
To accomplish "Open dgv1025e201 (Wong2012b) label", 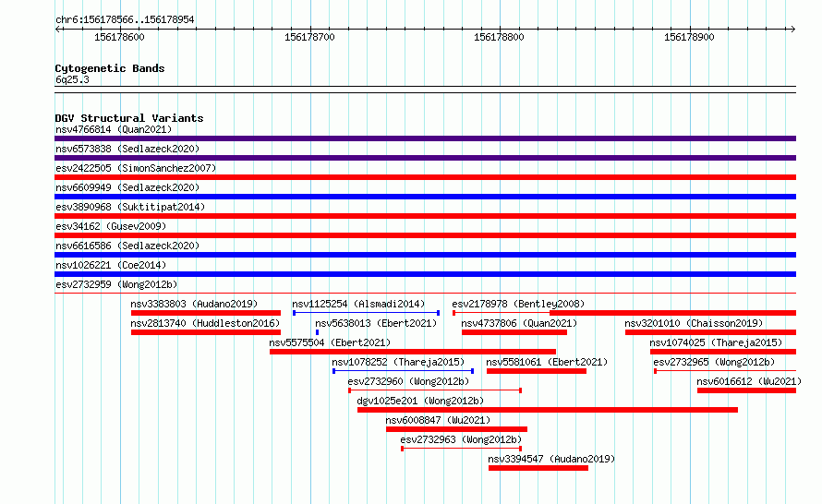I will (420, 401).
